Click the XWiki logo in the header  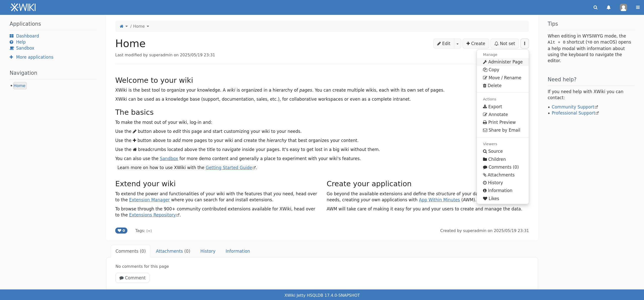[23, 7]
